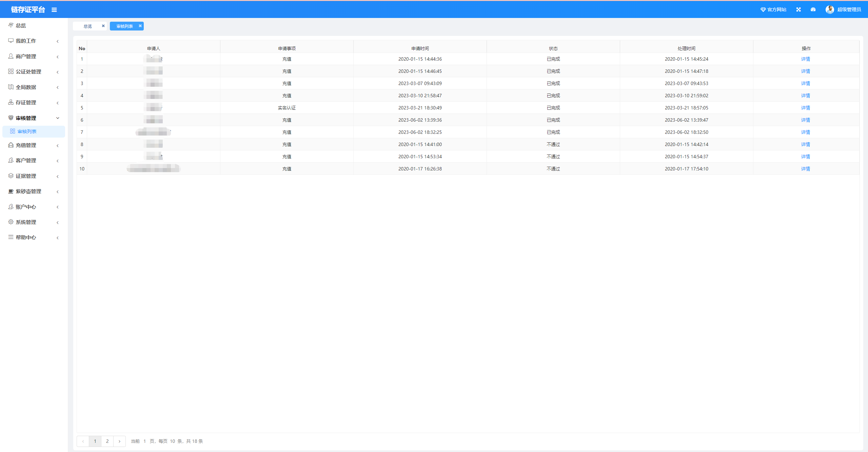The height and width of the screenshot is (452, 868).
Task: Click the fullscreen expand icon in header
Action: pyautogui.click(x=798, y=9)
